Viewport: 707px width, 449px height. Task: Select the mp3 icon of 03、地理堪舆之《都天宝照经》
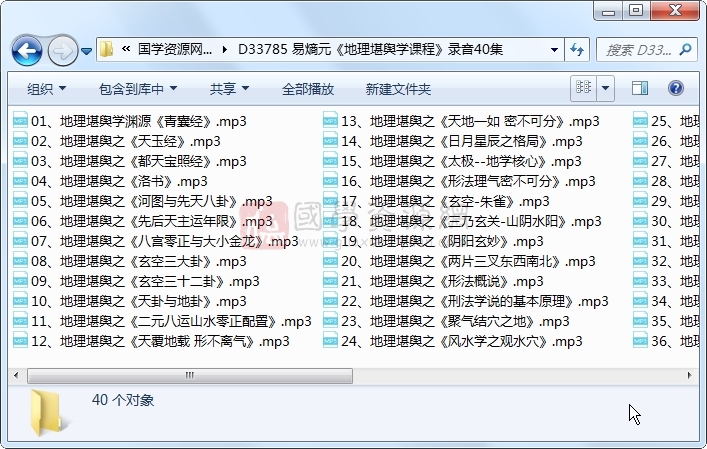click(20, 161)
